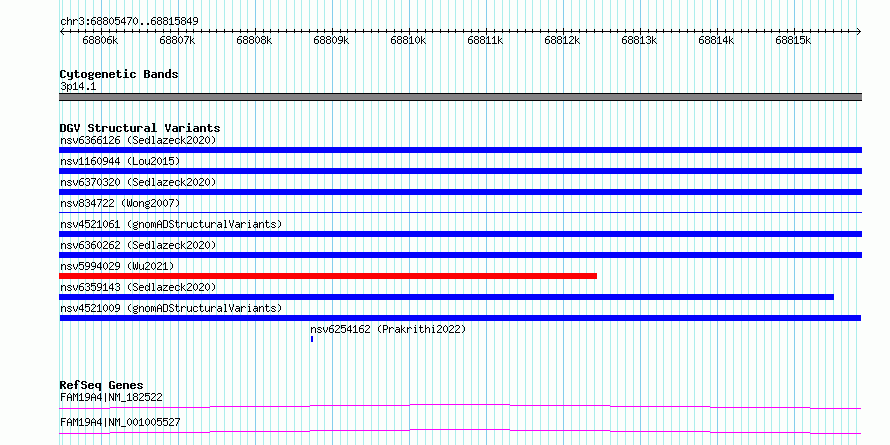Select the blue bar under nsv6360262
The height and width of the screenshot is (445, 890).
(x=460, y=255)
